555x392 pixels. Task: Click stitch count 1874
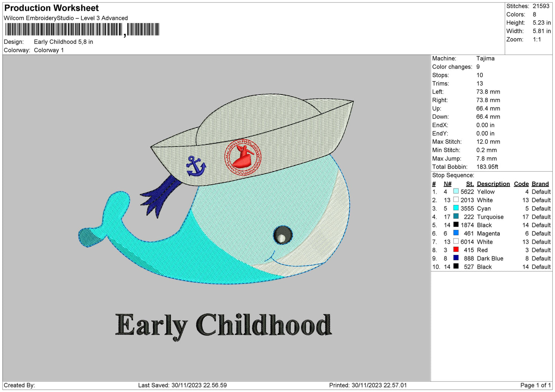[x=467, y=225]
